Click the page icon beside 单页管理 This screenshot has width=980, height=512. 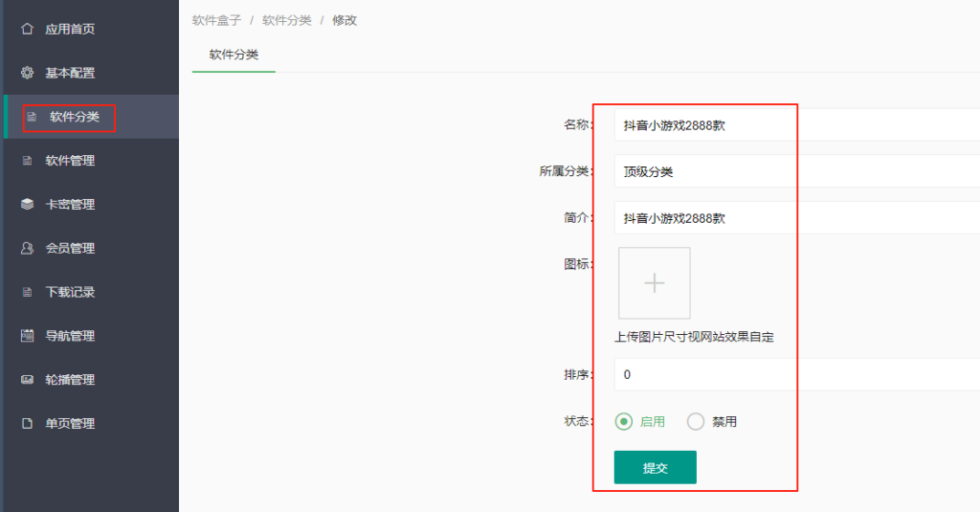(x=27, y=423)
